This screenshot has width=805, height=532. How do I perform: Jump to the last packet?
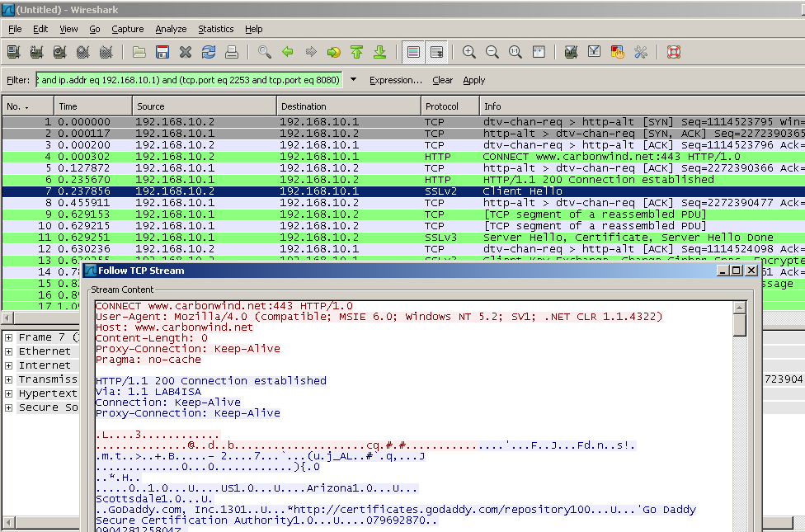click(x=380, y=52)
